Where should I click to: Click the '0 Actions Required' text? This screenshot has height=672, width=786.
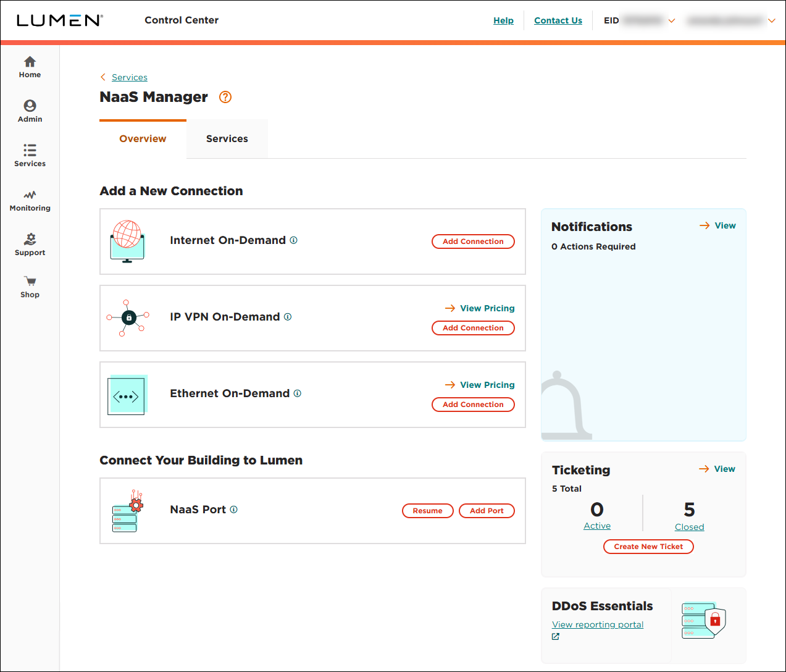click(x=593, y=246)
